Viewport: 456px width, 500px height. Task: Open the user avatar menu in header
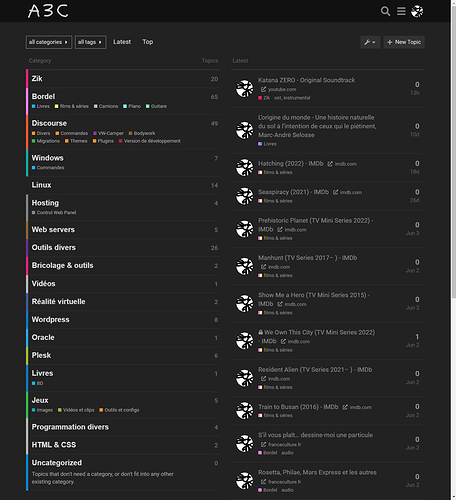[417, 11]
